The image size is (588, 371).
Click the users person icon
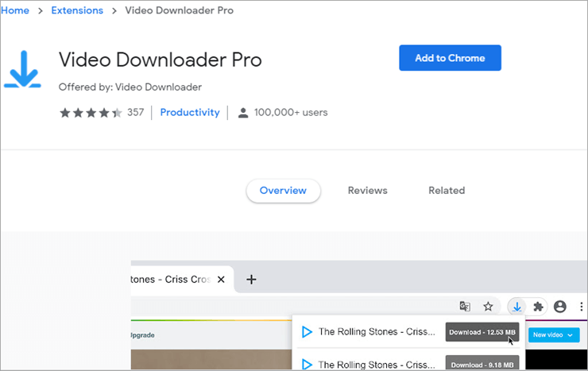point(243,113)
